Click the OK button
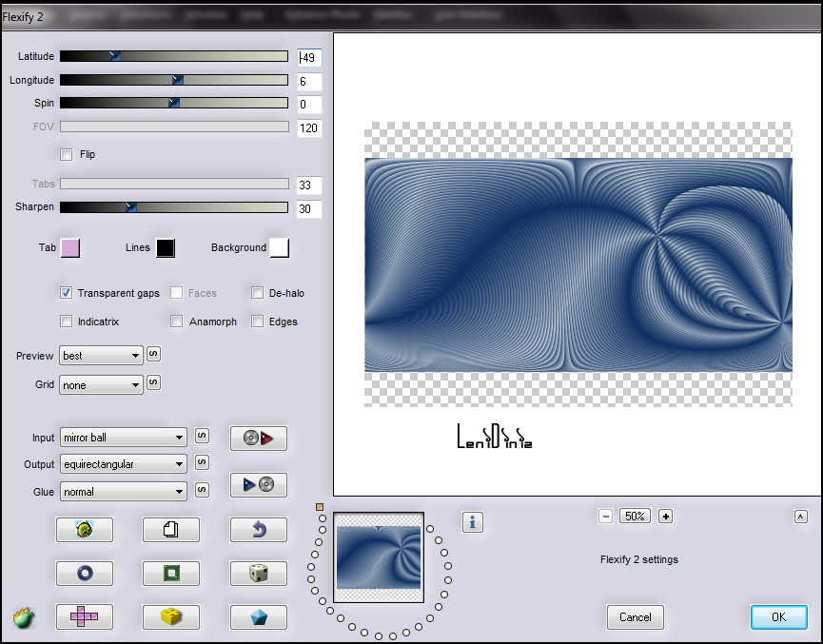This screenshot has height=644, width=823. [779, 617]
